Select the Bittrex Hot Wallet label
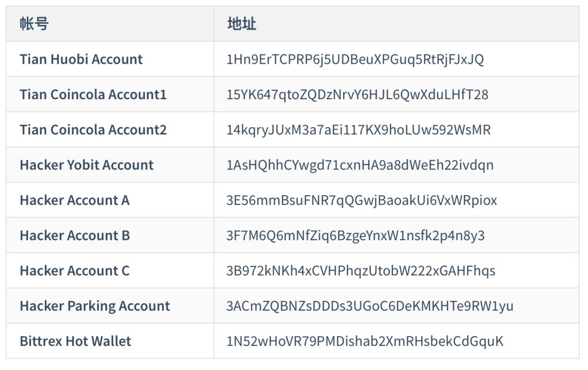The height and width of the screenshot is (370, 588). [x=75, y=342]
